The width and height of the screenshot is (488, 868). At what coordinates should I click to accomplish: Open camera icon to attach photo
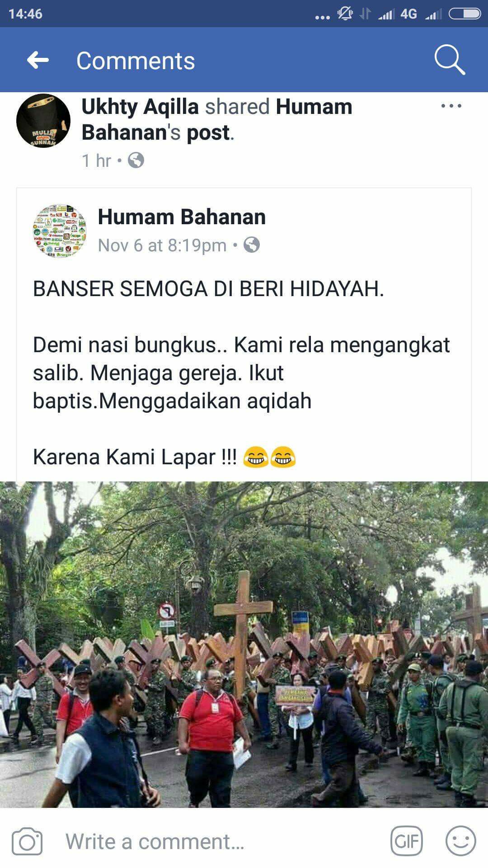[x=27, y=842]
